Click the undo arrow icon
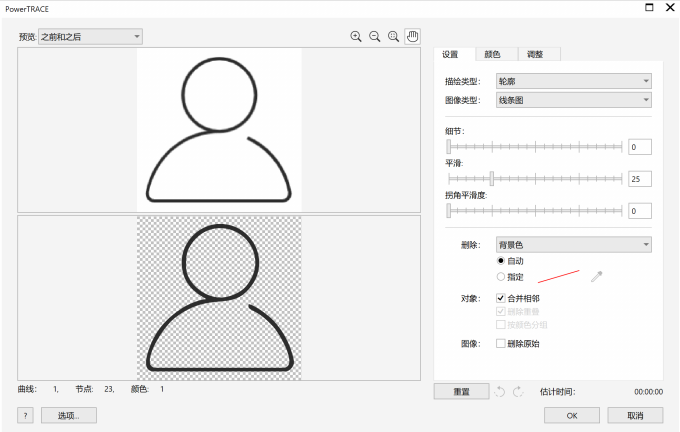 500,392
